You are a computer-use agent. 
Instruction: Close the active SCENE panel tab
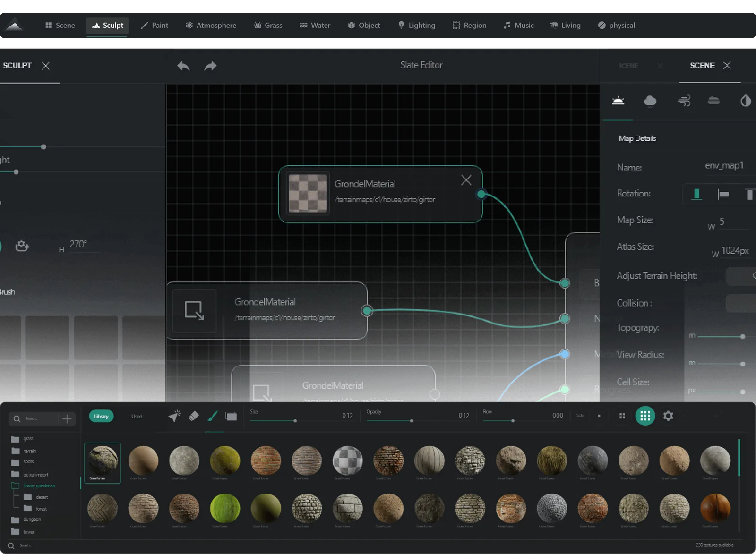[x=727, y=65]
